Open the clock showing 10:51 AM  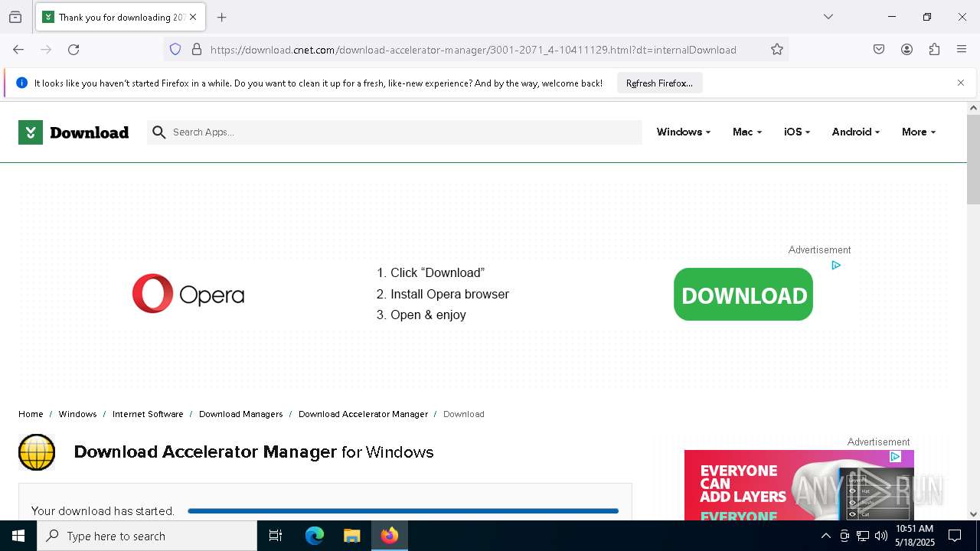tap(914, 536)
